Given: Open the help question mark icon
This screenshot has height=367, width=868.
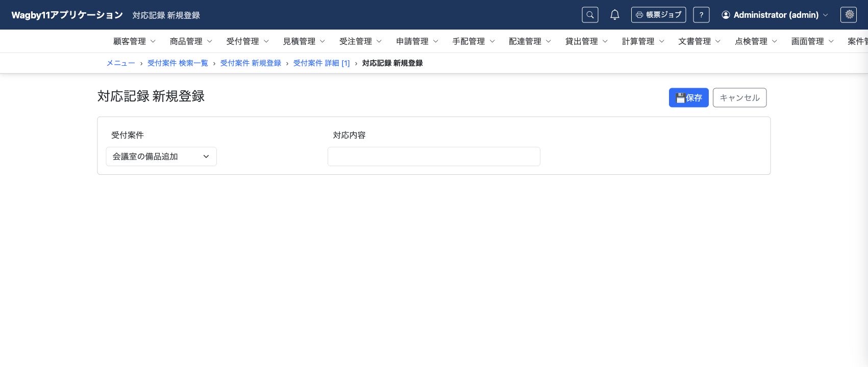Looking at the screenshot, I should pyautogui.click(x=701, y=15).
